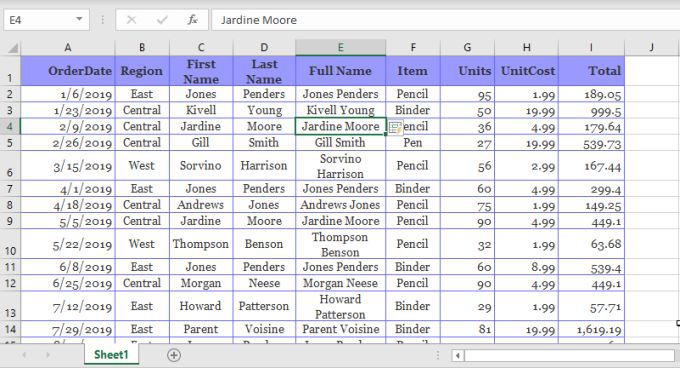
Task: Click the OrderDate header cell
Action: 68,71
